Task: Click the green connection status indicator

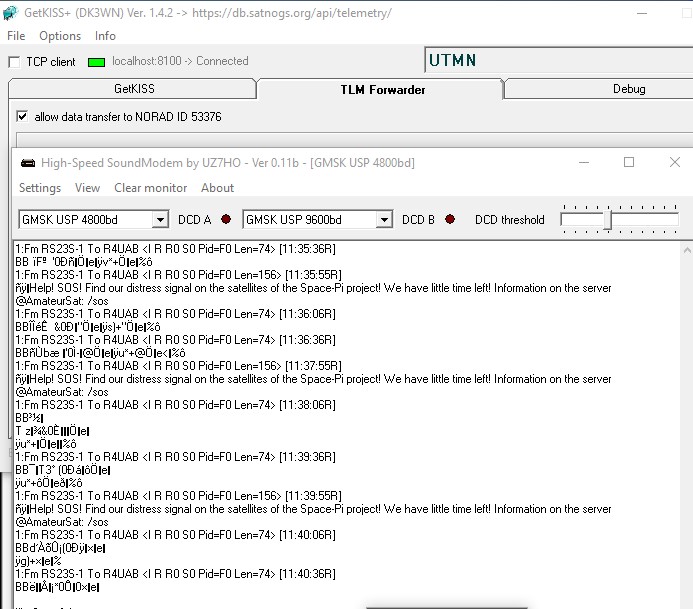Action: tap(96, 62)
